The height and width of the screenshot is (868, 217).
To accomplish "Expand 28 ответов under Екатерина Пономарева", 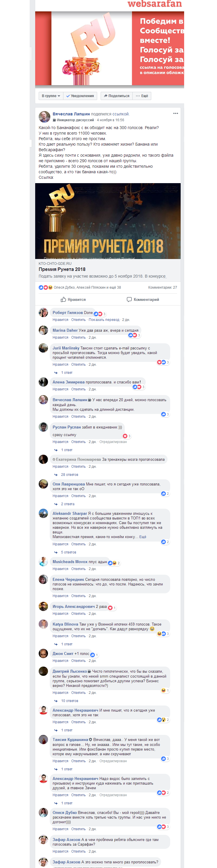I will (70, 474).
